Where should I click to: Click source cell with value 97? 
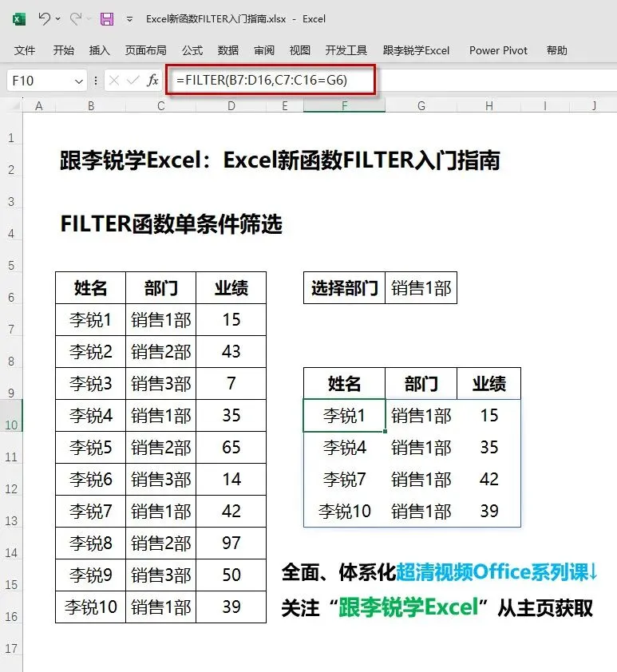[x=231, y=543]
